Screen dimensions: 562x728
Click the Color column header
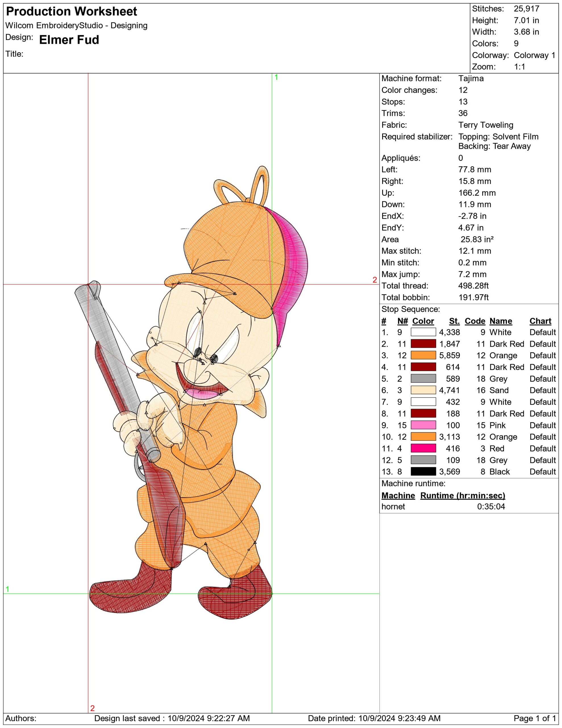tap(423, 321)
